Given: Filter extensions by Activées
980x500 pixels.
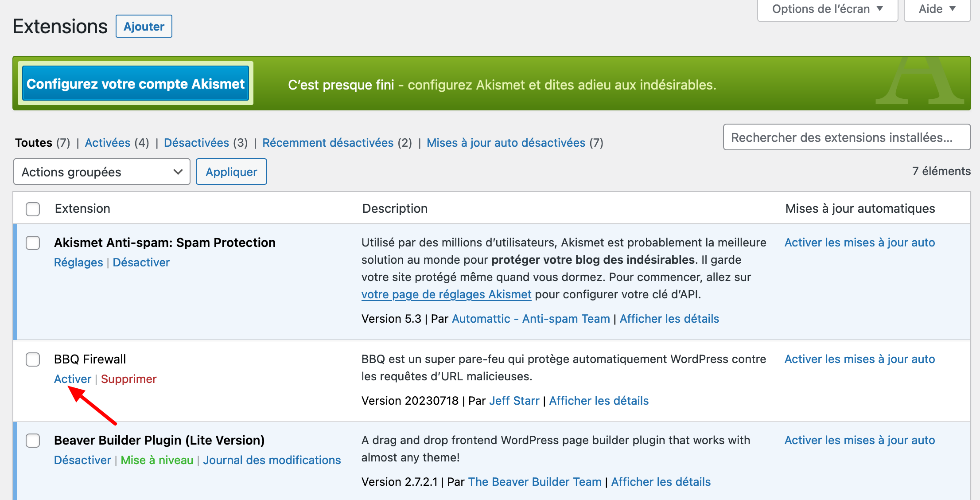Looking at the screenshot, I should coord(108,142).
